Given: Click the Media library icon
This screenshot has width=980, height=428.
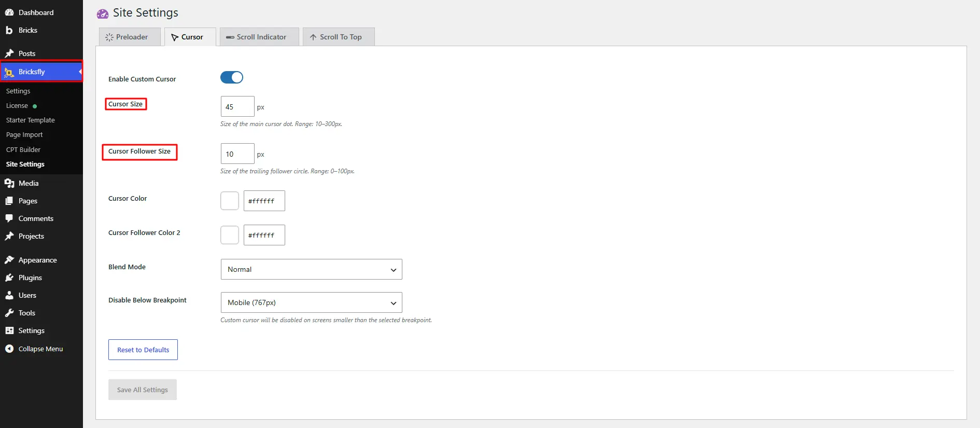Looking at the screenshot, I should point(9,183).
